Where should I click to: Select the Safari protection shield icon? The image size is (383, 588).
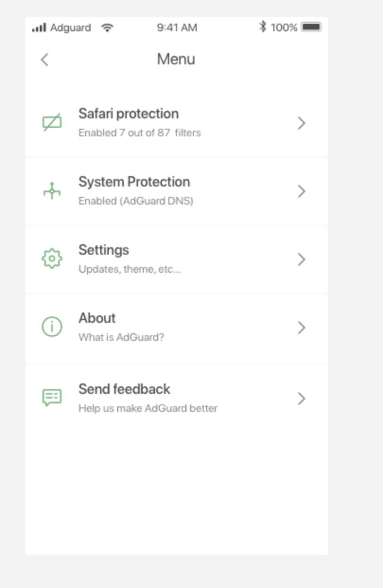52,122
